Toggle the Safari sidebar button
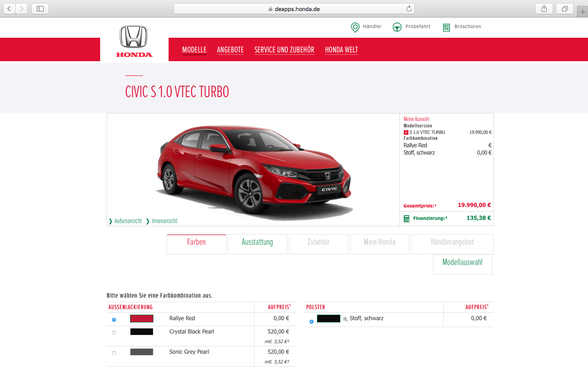Viewport: 588px width, 368px height. 40,9
